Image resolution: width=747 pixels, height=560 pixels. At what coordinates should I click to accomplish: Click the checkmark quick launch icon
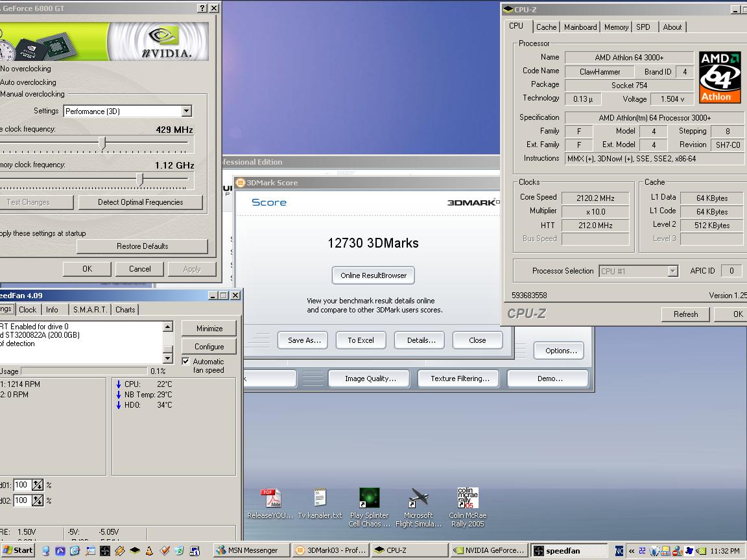coord(165,550)
